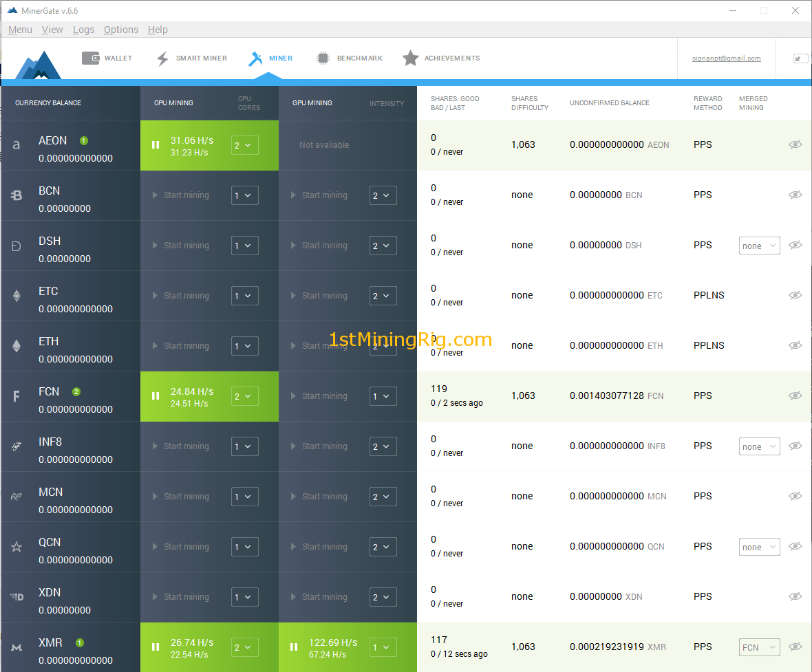Click the Achievements star icon
The image size is (812, 672).
tap(411, 58)
